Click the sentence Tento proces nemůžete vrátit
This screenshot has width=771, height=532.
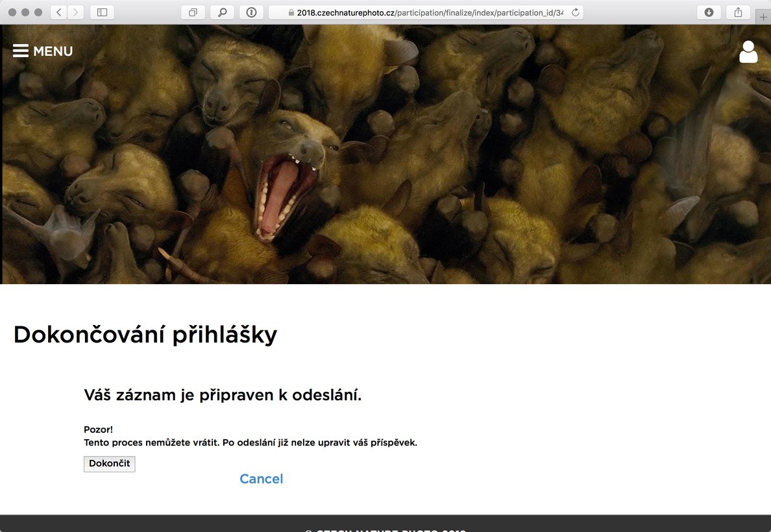(x=151, y=442)
